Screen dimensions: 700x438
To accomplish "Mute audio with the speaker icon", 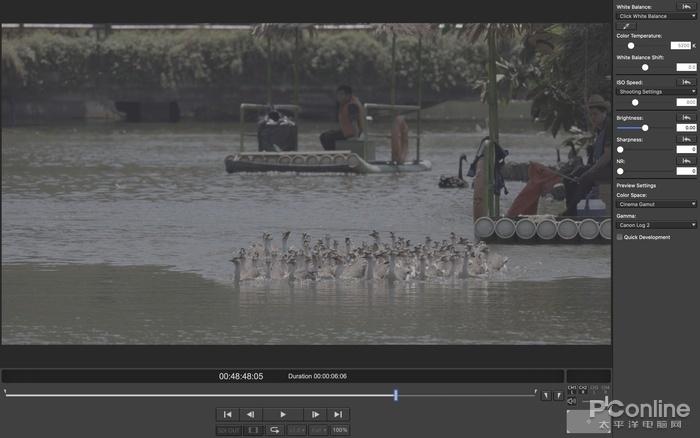I will [572, 401].
